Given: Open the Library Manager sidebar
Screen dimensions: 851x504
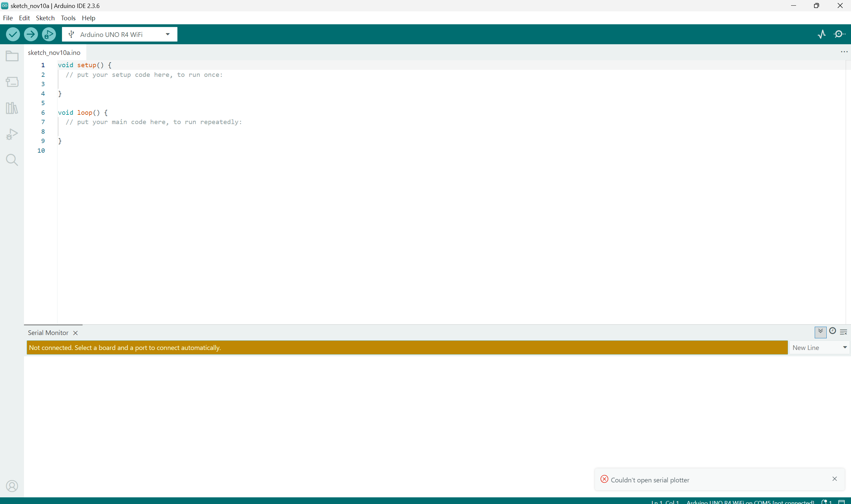Looking at the screenshot, I should coord(12,108).
